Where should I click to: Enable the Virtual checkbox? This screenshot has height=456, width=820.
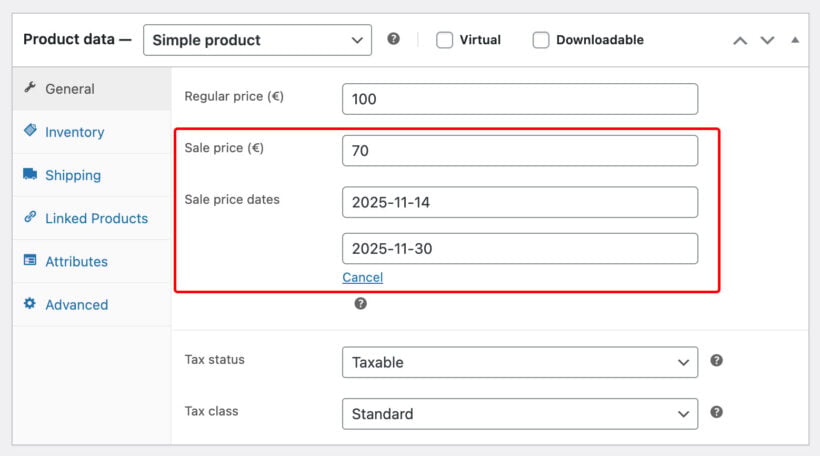point(445,40)
